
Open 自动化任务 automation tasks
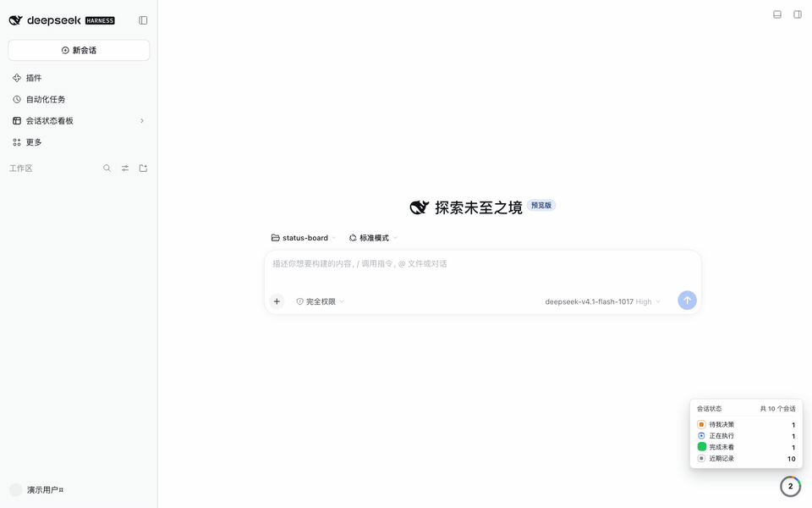click(79, 99)
